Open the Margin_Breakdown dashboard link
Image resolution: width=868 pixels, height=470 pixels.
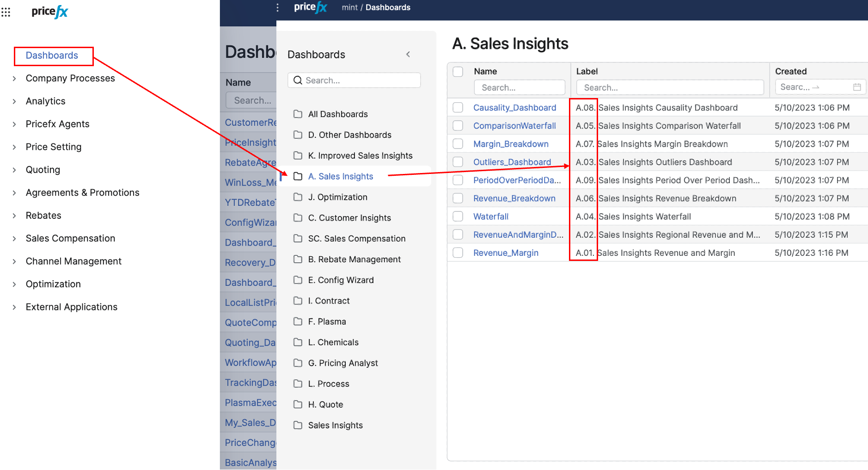click(511, 144)
